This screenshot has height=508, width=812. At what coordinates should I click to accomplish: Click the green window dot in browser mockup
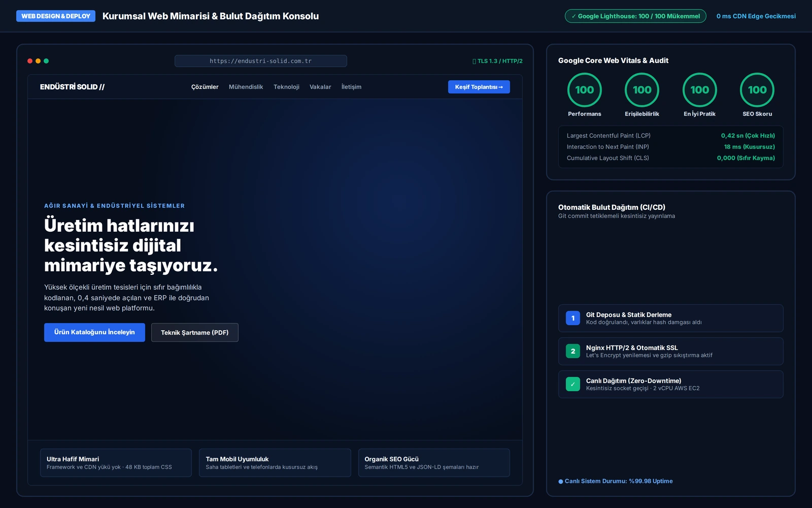click(46, 61)
